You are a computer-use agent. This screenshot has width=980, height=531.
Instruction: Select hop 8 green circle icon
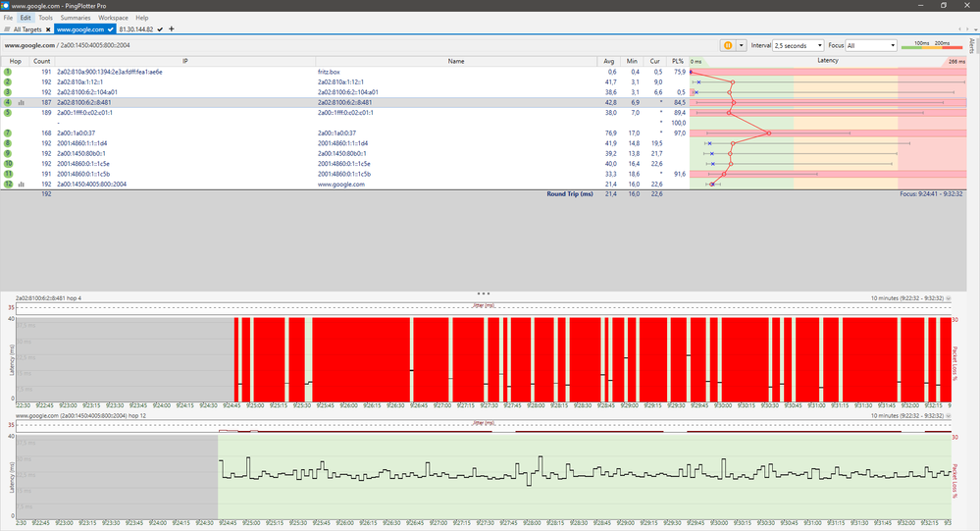point(8,143)
